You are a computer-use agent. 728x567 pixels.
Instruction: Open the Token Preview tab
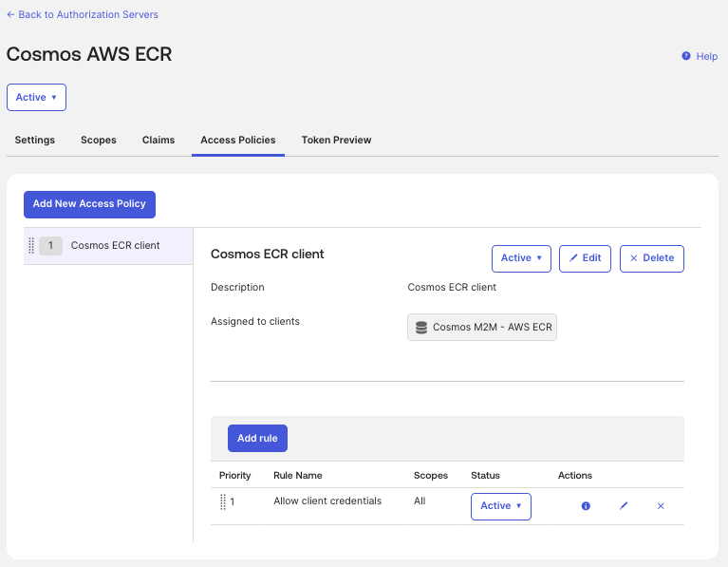[336, 140]
